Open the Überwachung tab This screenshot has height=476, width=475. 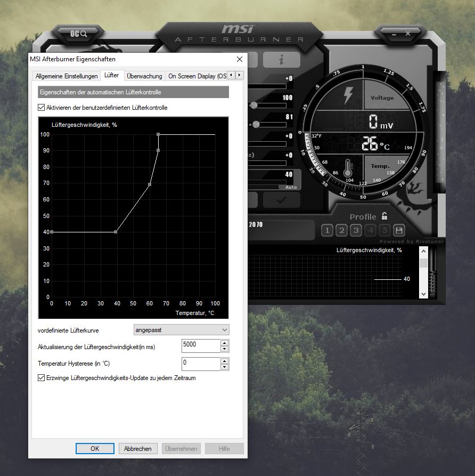tap(144, 76)
